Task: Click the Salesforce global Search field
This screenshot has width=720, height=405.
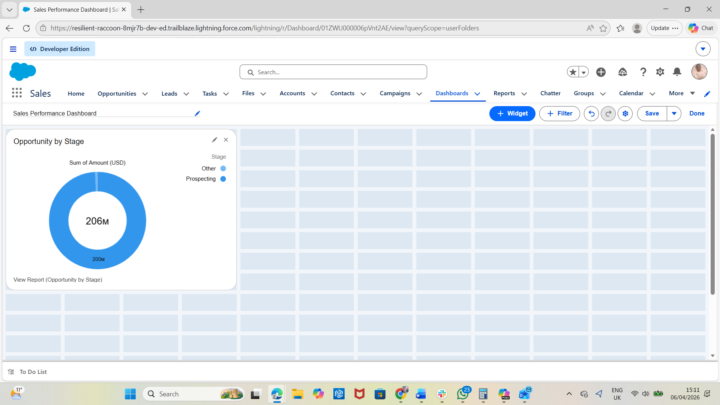Action: pos(333,72)
